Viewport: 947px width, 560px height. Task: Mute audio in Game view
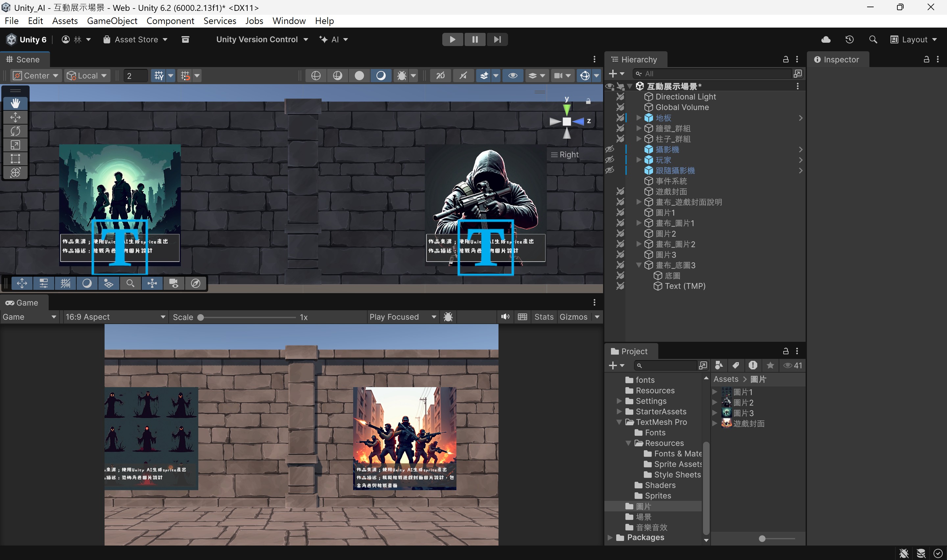505,316
